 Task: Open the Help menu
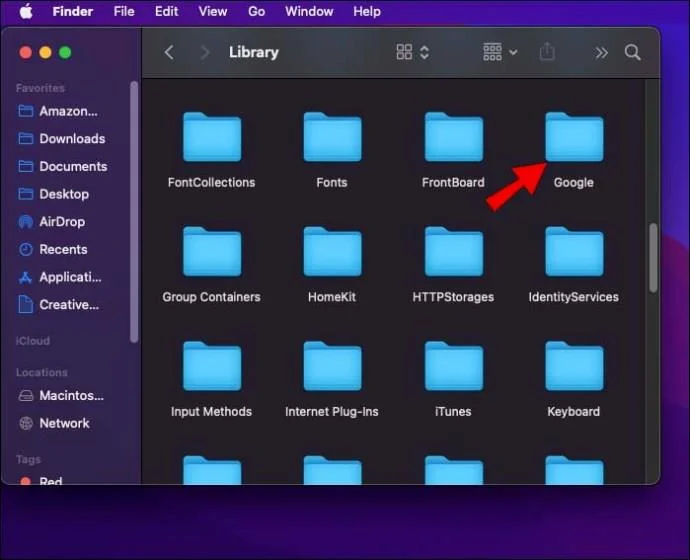[x=367, y=11]
